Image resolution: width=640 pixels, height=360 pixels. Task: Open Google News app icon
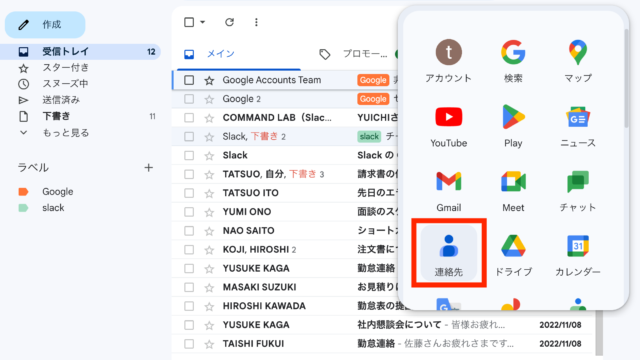pyautogui.click(x=578, y=126)
